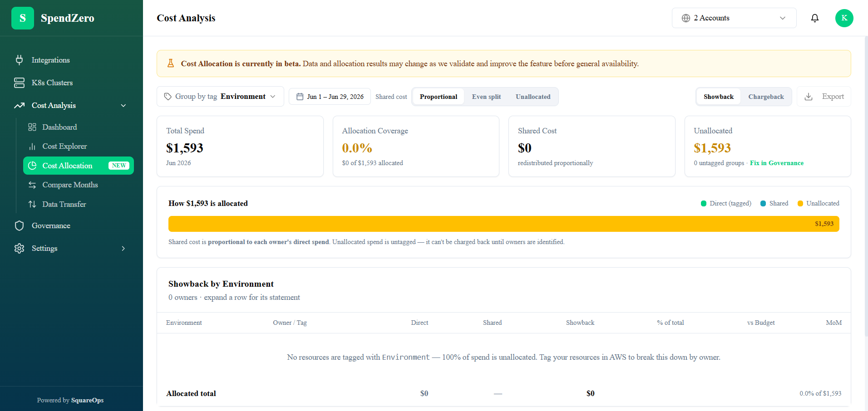868x411 pixels.
Task: Click the globe icon in accounts selector
Action: [686, 18]
